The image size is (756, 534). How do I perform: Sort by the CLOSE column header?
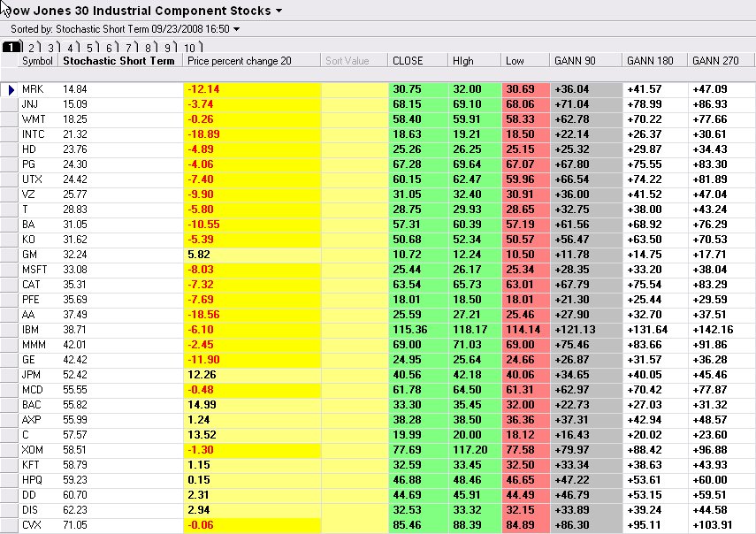click(418, 61)
